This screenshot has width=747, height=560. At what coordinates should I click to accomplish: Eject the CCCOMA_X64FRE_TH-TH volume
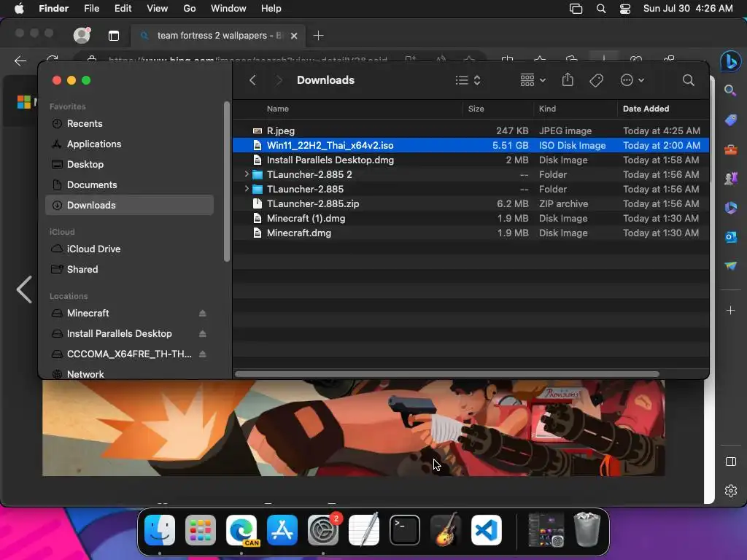coord(203,354)
